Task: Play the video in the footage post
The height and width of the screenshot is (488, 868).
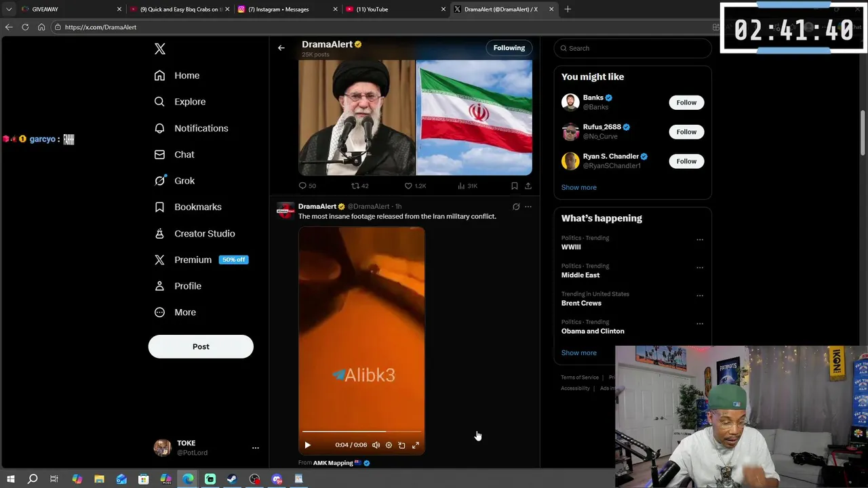Action: click(307, 445)
